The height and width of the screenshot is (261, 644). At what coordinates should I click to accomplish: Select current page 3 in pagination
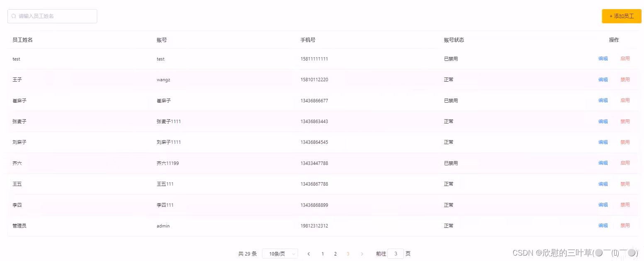point(348,254)
